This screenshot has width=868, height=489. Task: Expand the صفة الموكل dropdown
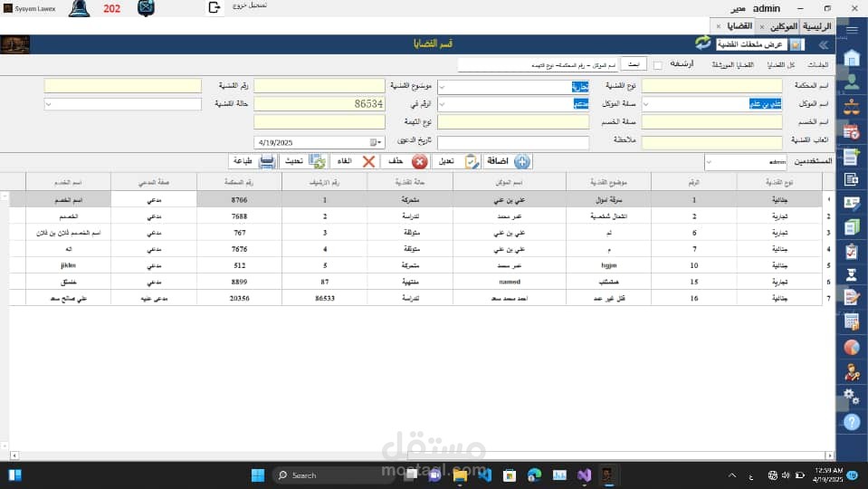[x=442, y=104]
